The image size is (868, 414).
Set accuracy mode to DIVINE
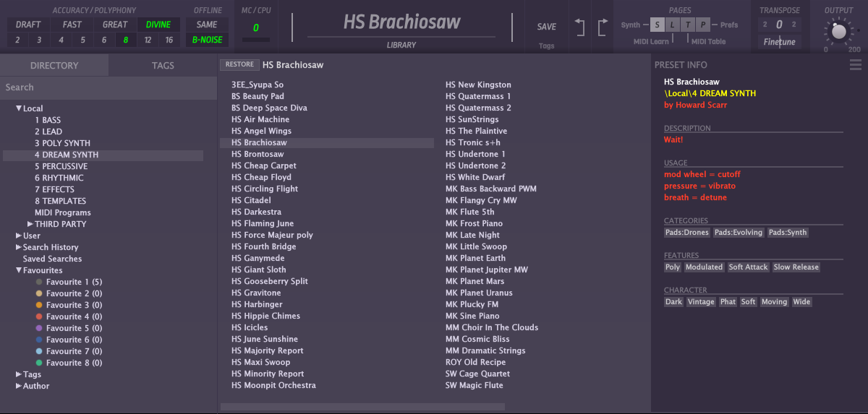(158, 25)
